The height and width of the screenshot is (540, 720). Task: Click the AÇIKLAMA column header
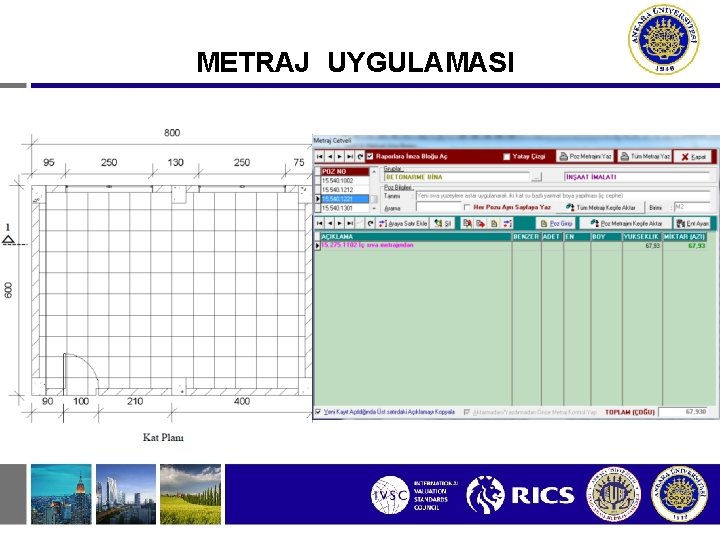416,236
